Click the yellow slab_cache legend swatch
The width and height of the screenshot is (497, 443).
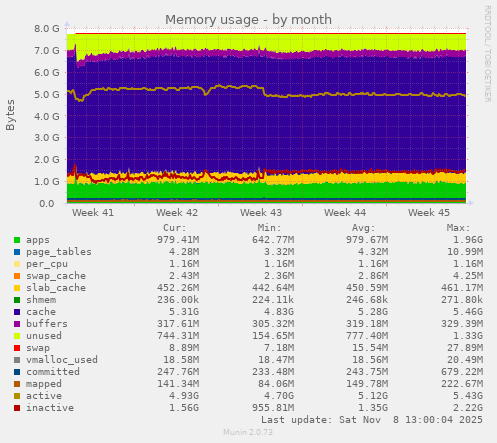17,288
